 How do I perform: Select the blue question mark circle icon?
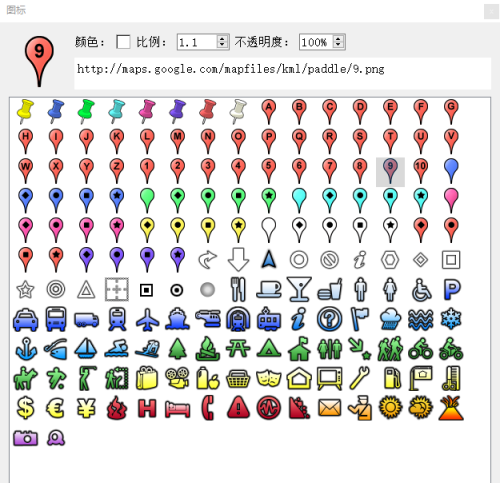[329, 319]
